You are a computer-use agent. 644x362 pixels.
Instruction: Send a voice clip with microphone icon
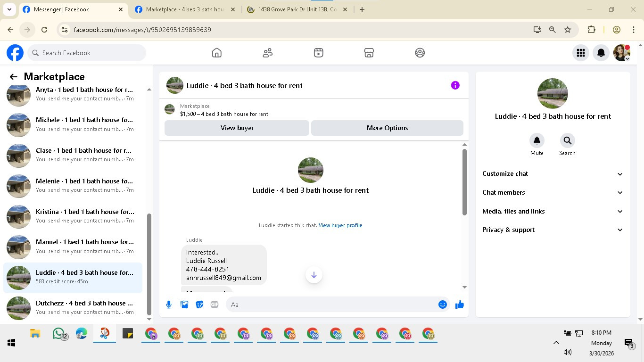click(x=169, y=304)
